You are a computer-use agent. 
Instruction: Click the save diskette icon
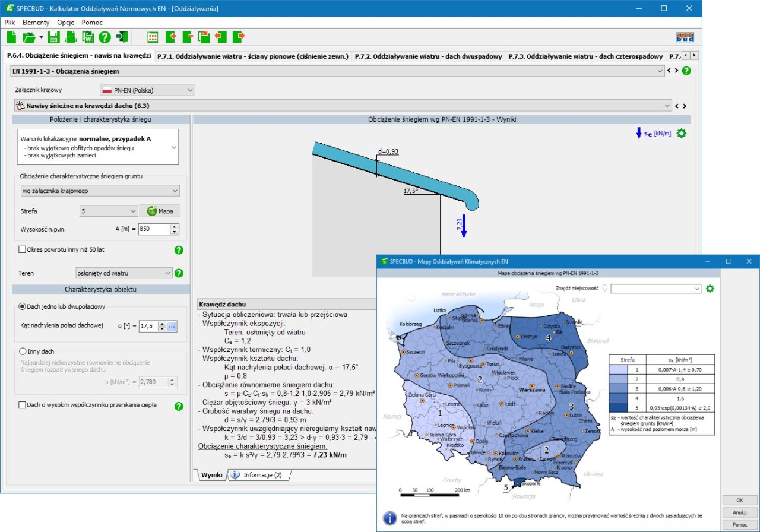coord(53,37)
